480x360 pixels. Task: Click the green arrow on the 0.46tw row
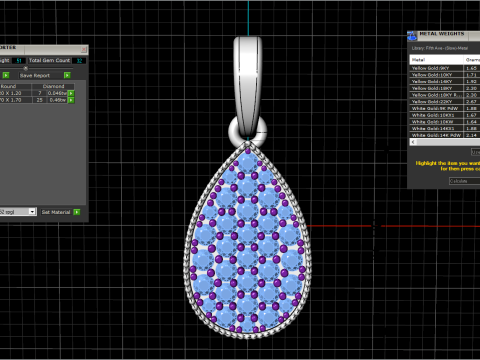click(x=71, y=100)
